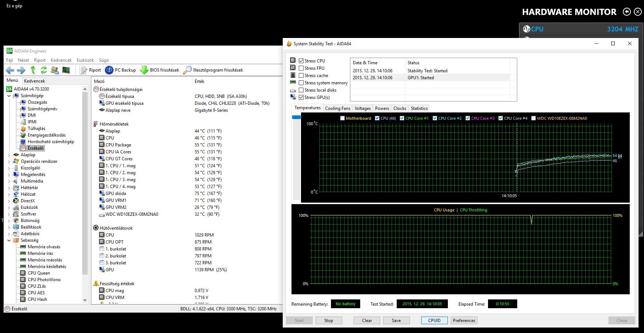644x333 pixels.
Task: Enable Stress local disks checkbox
Action: pyautogui.click(x=301, y=90)
